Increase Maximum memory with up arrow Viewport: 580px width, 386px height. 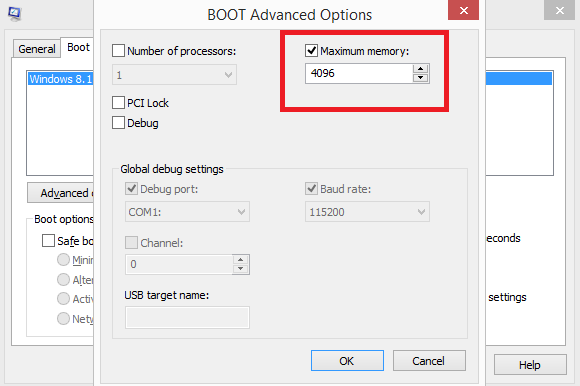coord(420,69)
